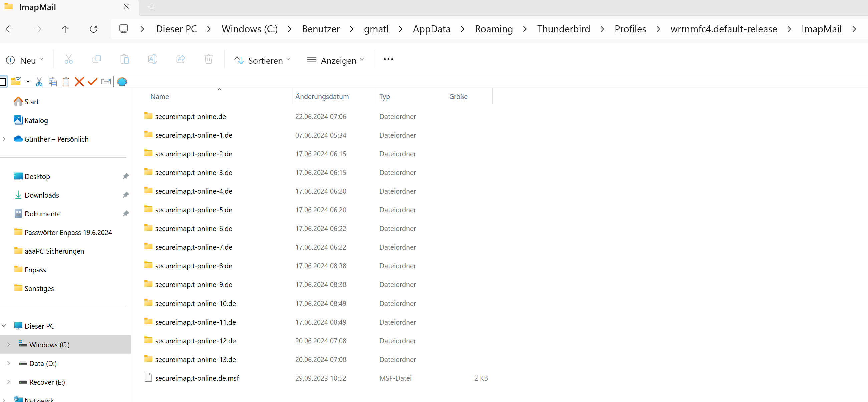Click the orange checkmark properties icon
868x402 pixels.
coord(92,81)
